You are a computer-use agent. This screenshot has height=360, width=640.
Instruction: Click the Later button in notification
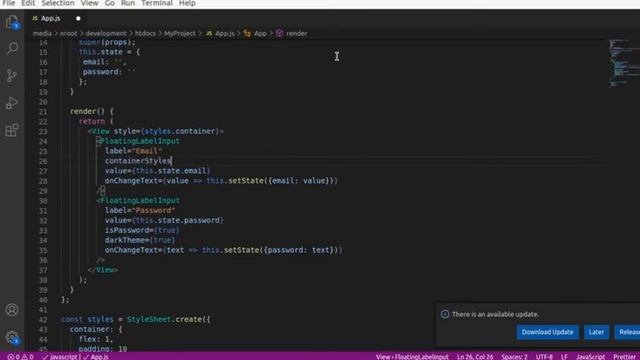tap(596, 332)
